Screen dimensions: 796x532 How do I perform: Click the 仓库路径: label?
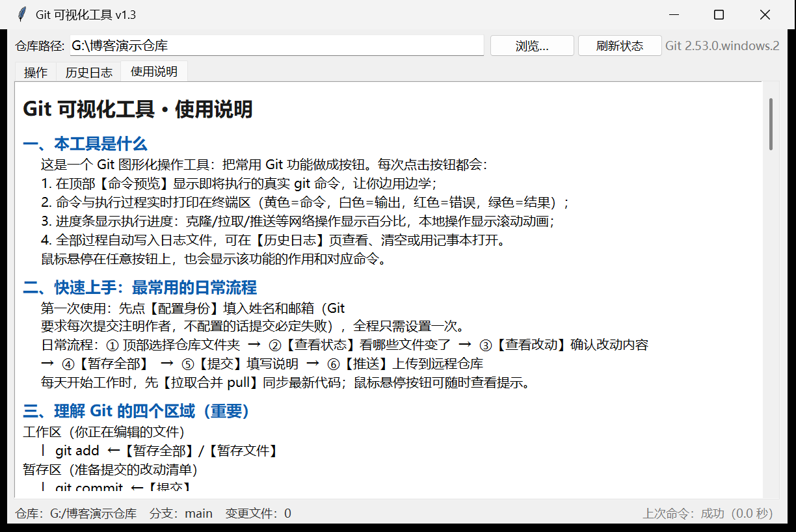[x=40, y=46]
